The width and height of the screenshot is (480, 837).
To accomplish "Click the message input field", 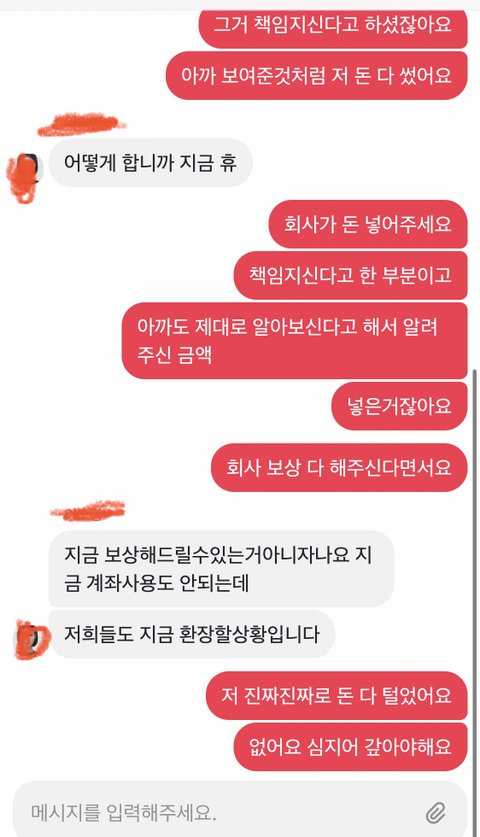I will pyautogui.click(x=240, y=811).
